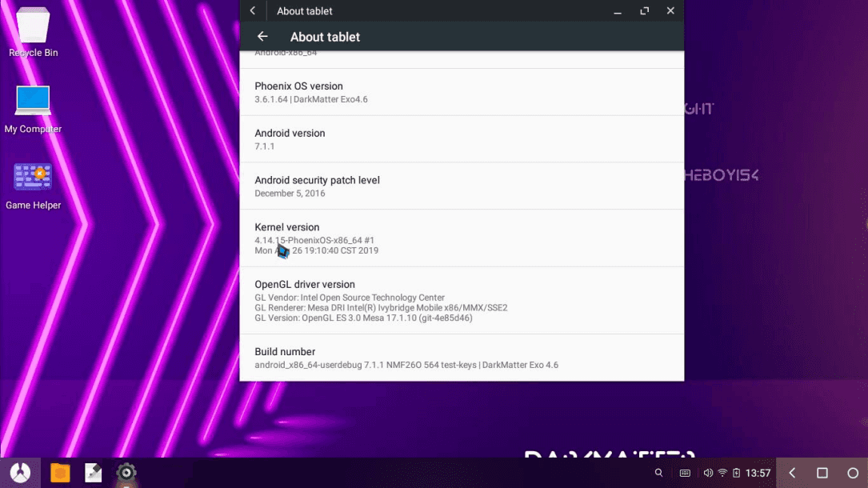Select the Android version entry

click(462, 139)
